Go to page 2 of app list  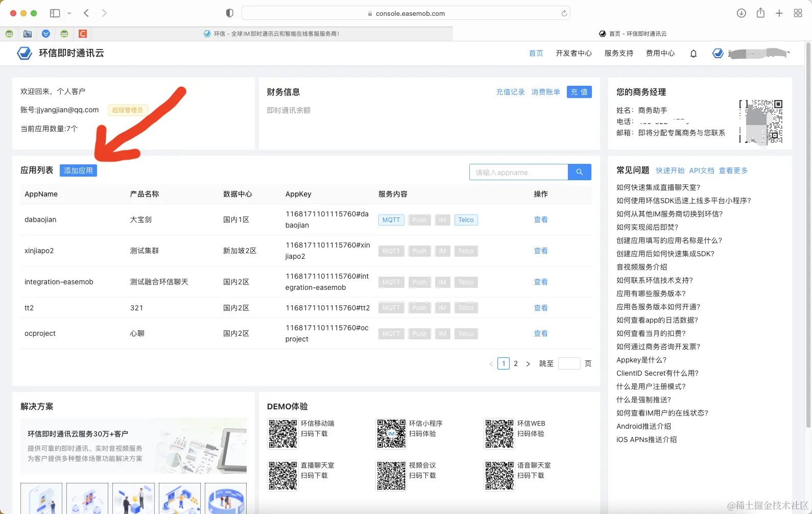516,363
